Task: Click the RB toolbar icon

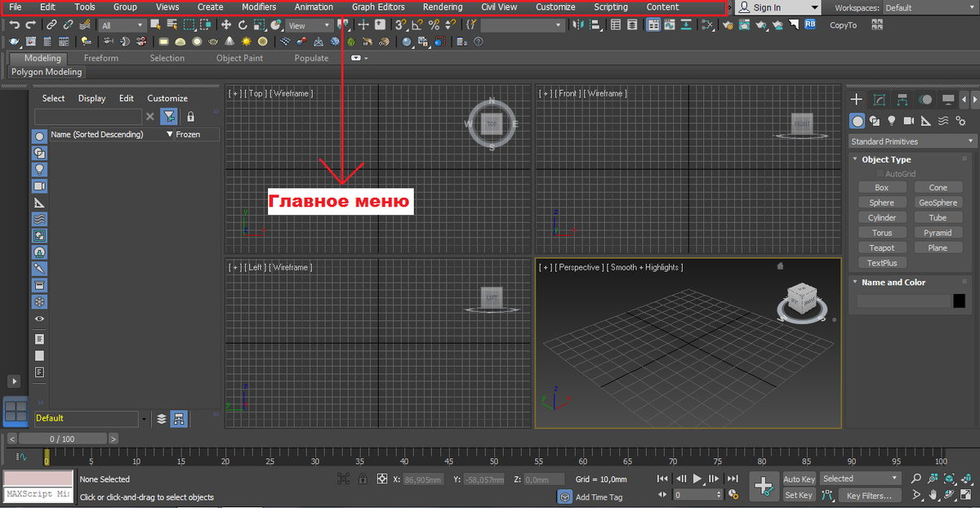Action: click(x=810, y=25)
